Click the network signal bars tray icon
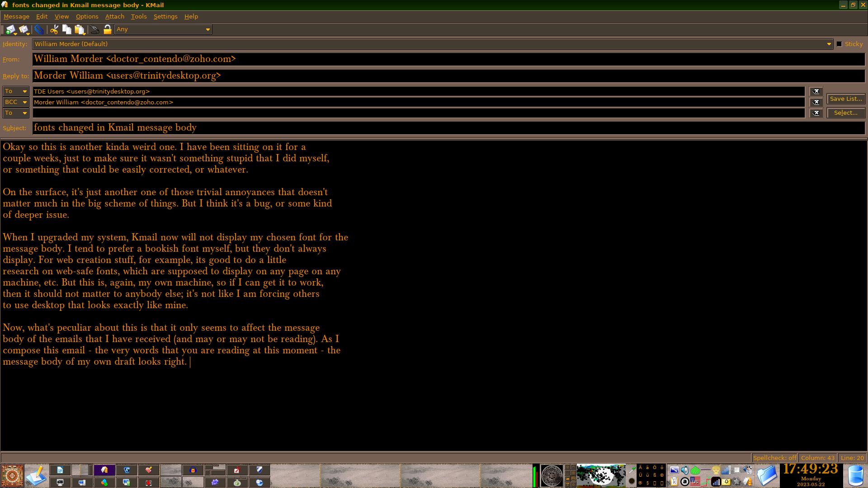 tap(726, 470)
